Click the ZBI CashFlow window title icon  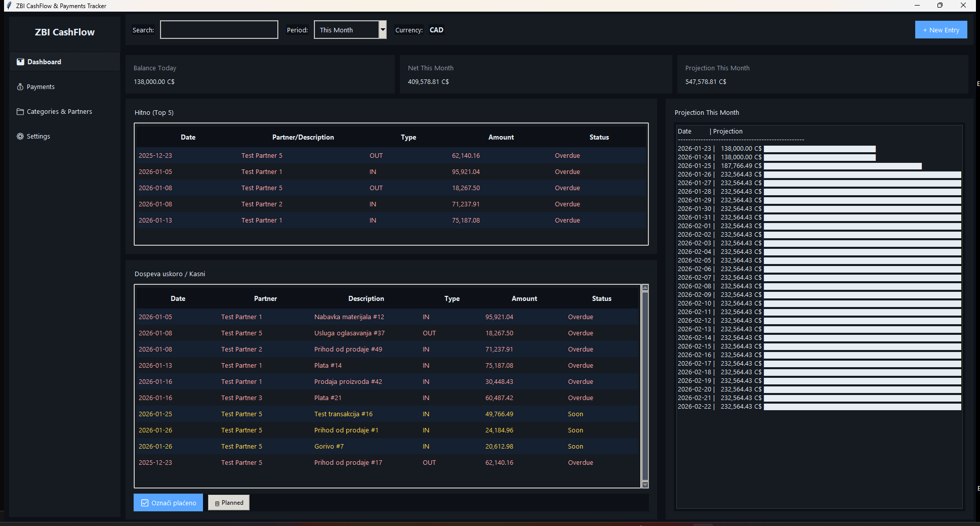point(9,6)
